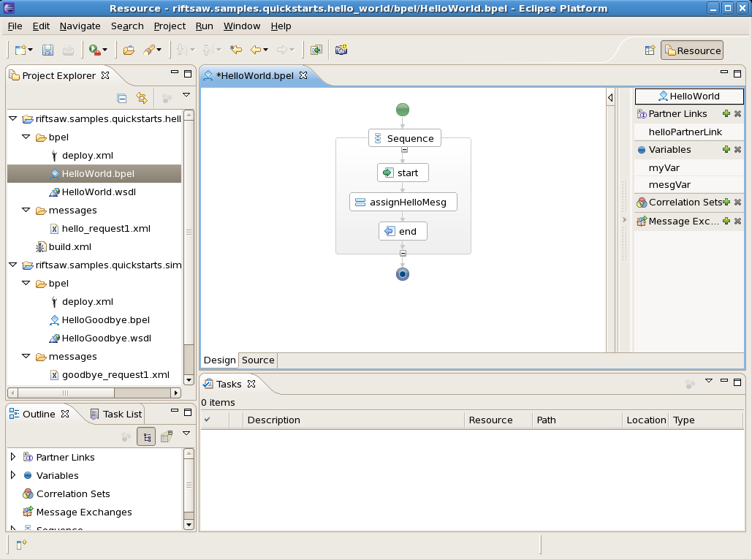Viewport: 752px width, 560px height.
Task: Add a new Message Exchange
Action: click(726, 222)
